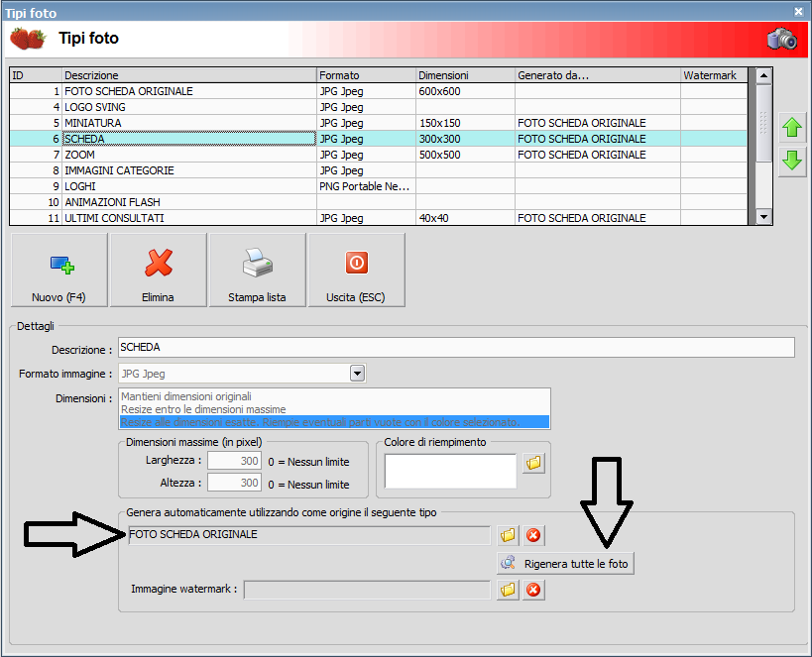Screen dimensions: 812x657
Task: Move selected row up with green arrow
Action: coord(792,127)
